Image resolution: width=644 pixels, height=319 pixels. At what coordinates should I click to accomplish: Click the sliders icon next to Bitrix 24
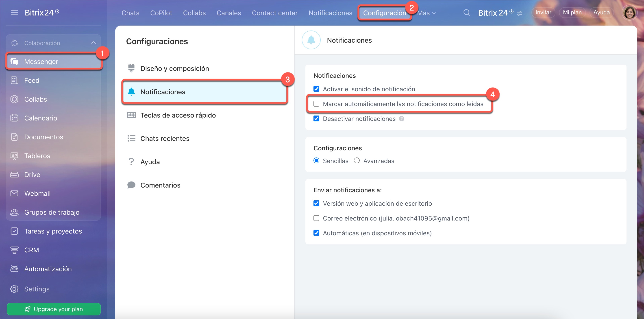point(520,13)
